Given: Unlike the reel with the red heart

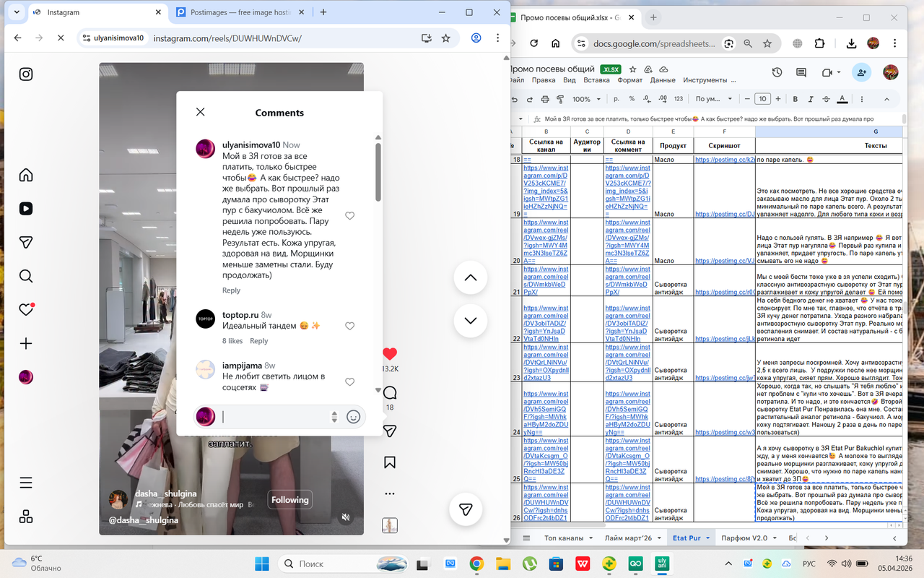Looking at the screenshot, I should coord(390,353).
